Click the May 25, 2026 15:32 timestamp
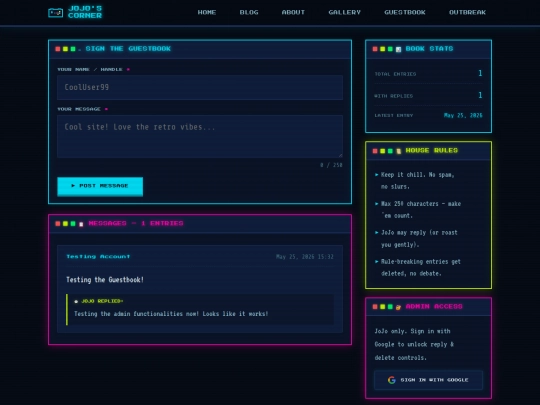The width and height of the screenshot is (540, 405). click(304, 257)
